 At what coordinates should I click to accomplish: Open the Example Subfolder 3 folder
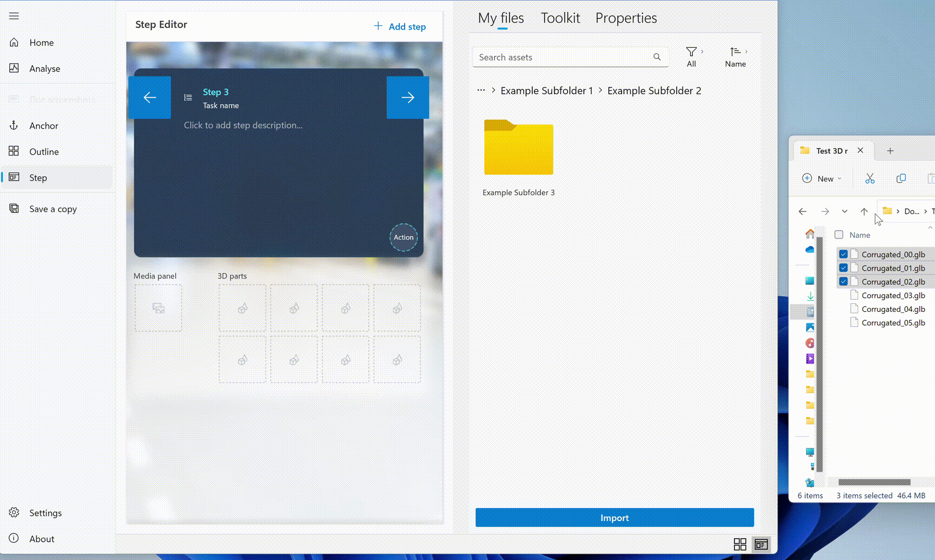(518, 158)
